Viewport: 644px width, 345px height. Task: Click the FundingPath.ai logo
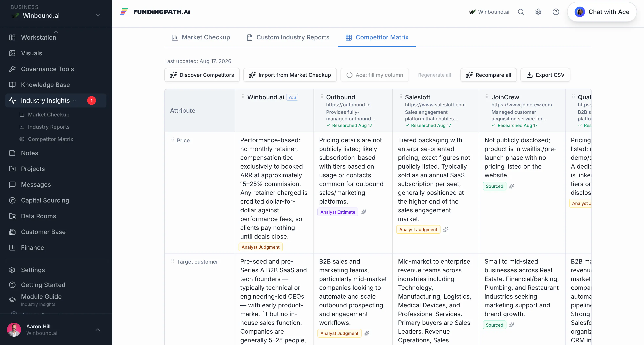pos(155,12)
